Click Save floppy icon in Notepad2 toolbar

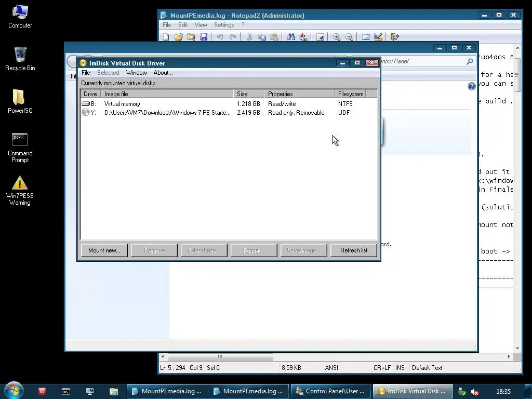[x=204, y=37]
